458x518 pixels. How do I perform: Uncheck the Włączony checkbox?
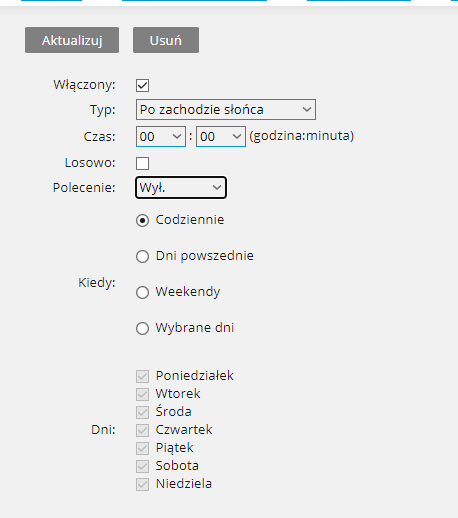tap(142, 85)
